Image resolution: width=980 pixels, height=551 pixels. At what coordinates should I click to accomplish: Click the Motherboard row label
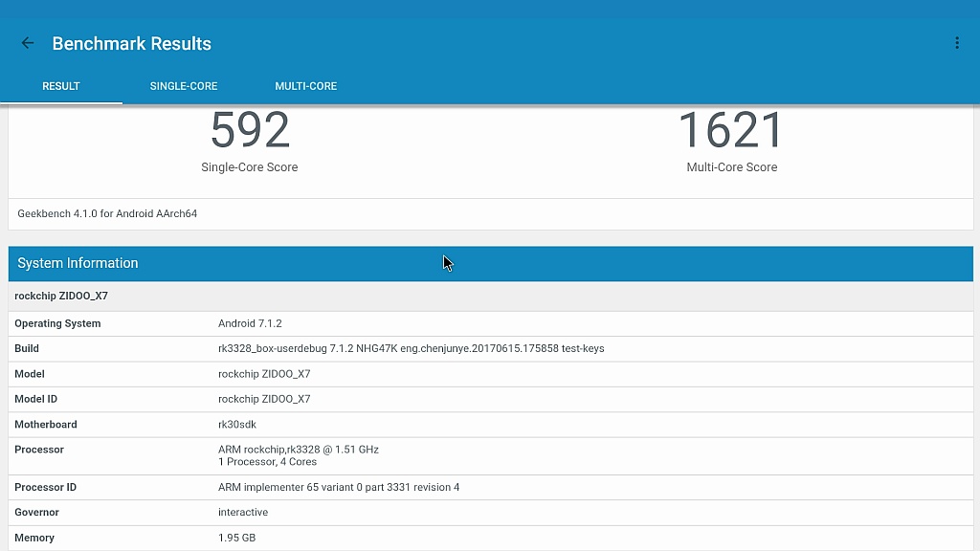[46, 425]
